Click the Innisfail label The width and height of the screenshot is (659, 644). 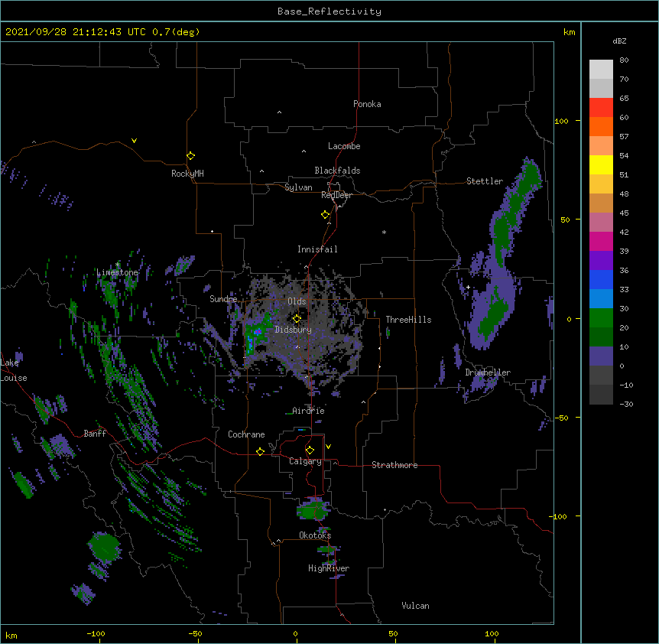tap(317, 249)
